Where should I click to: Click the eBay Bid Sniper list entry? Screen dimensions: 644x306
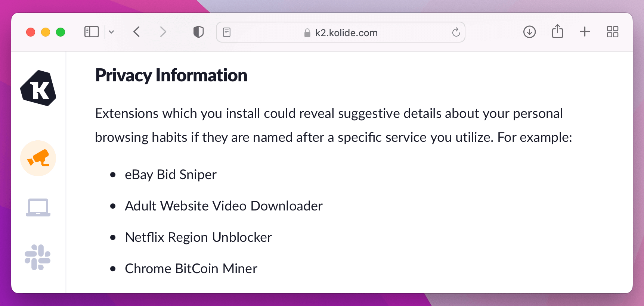171,174
